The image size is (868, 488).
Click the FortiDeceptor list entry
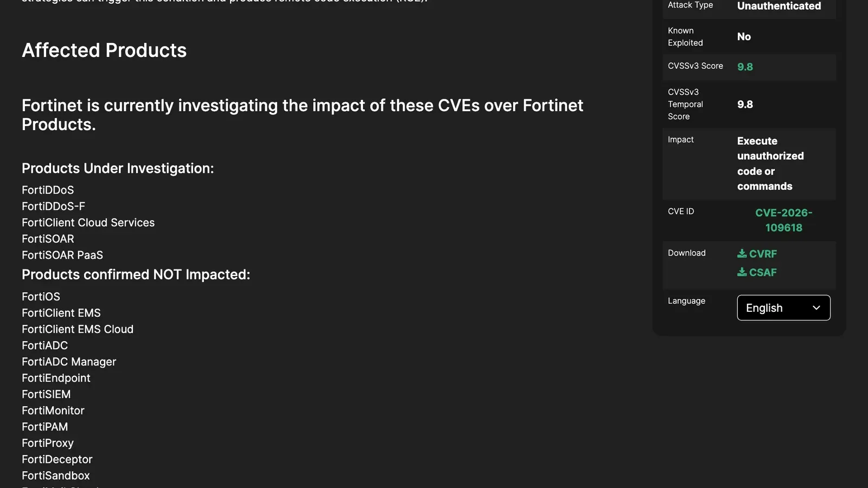[x=57, y=459]
